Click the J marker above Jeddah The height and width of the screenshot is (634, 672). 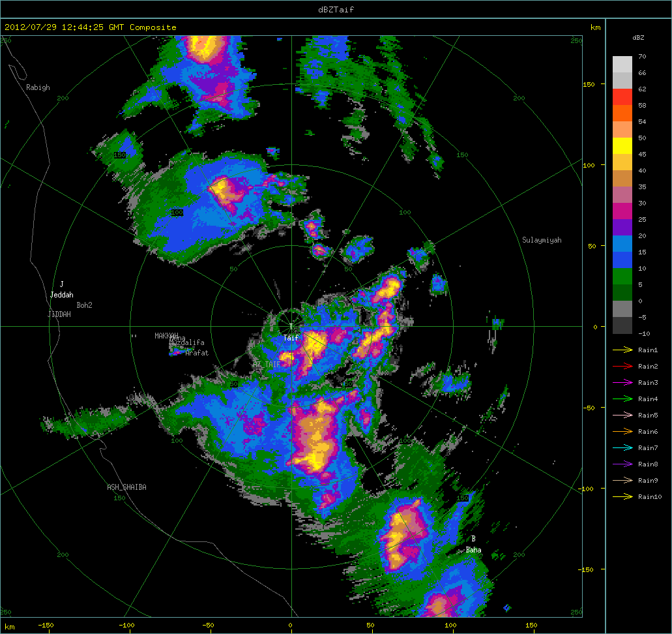coord(61,284)
